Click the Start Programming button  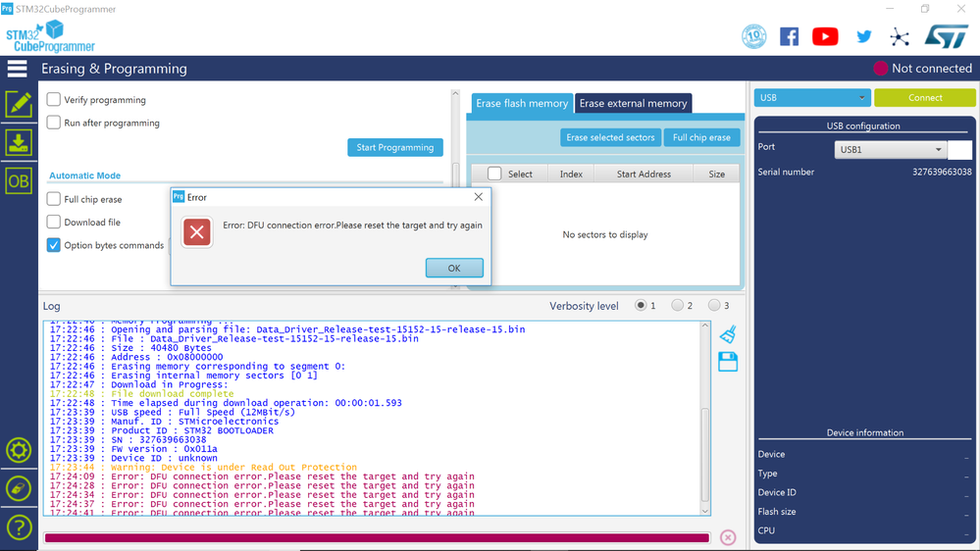(395, 147)
